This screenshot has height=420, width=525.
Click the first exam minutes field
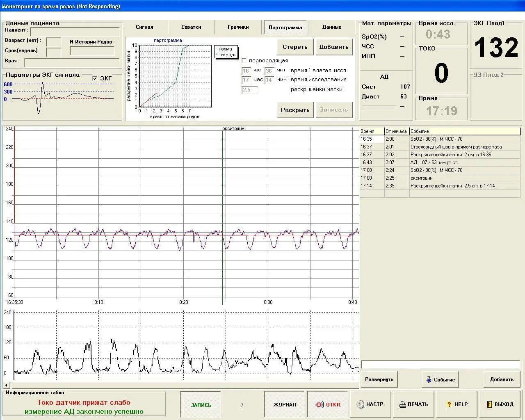(269, 71)
